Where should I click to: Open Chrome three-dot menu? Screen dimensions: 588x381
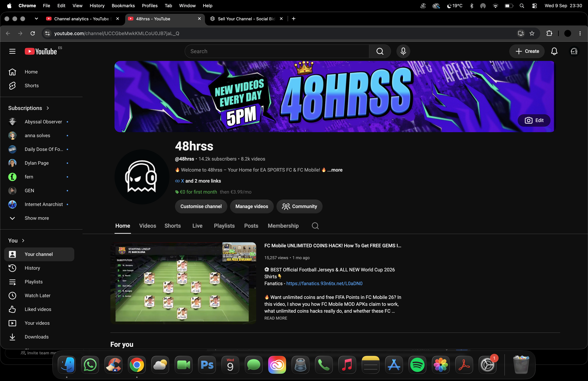coord(580,33)
